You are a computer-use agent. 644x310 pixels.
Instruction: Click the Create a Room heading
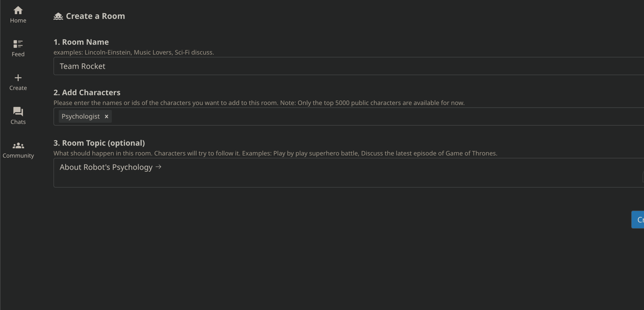click(x=95, y=16)
